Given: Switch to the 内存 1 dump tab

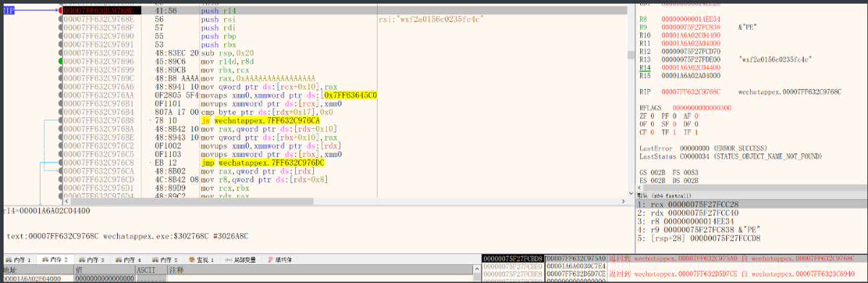Looking at the screenshot, I should (19, 259).
